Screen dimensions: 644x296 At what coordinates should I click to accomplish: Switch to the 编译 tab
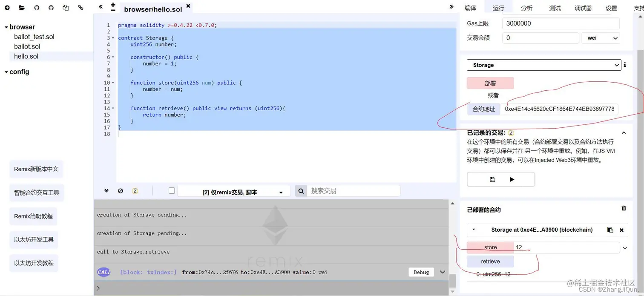(x=470, y=8)
